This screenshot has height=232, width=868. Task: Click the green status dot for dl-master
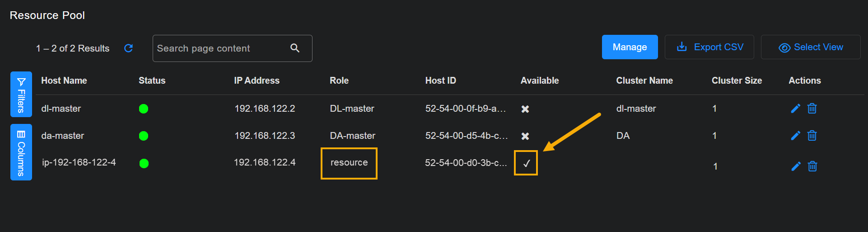(144, 109)
